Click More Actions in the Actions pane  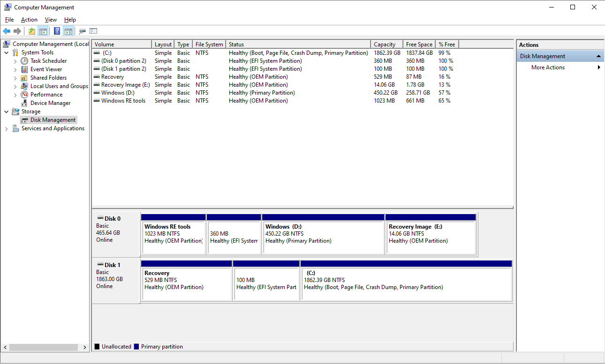tap(548, 67)
